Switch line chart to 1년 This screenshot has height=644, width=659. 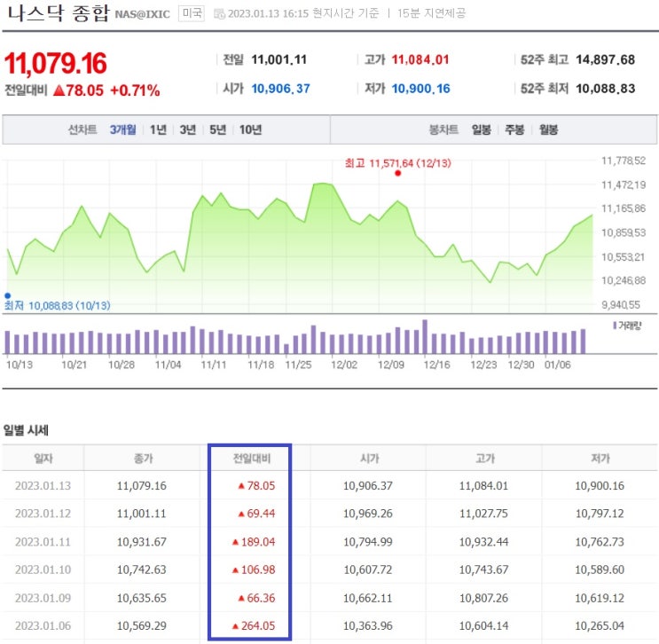(159, 130)
